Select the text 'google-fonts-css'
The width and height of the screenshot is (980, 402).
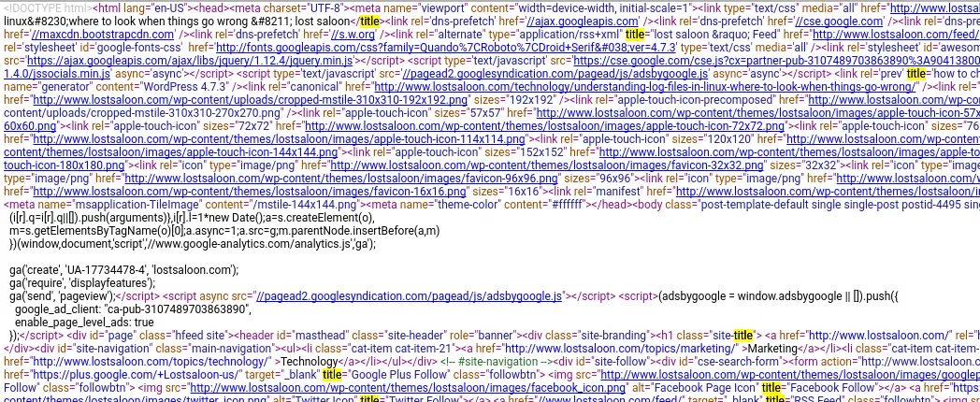138,48
